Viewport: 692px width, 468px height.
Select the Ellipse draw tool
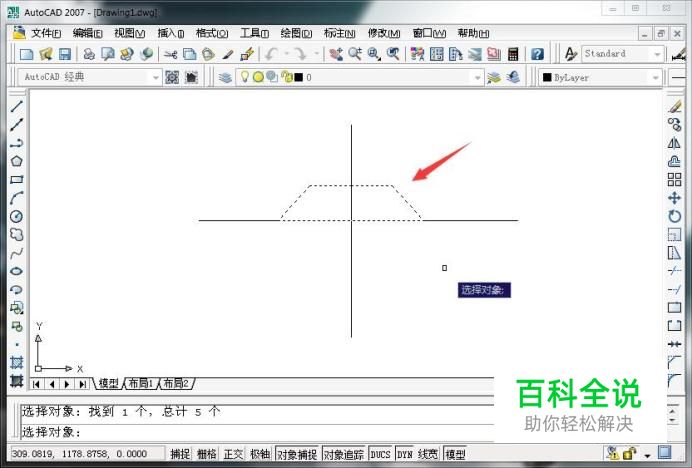pyautogui.click(x=17, y=271)
